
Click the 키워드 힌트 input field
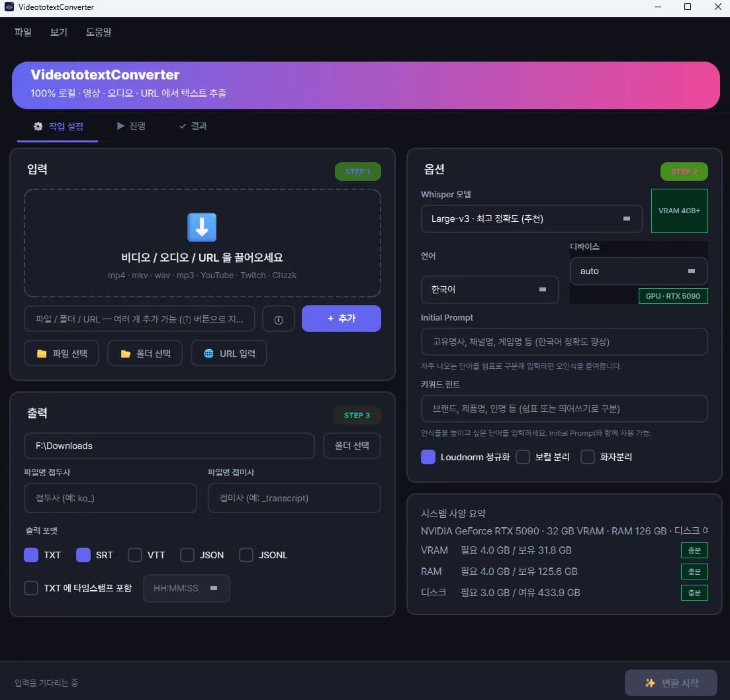click(x=565, y=409)
